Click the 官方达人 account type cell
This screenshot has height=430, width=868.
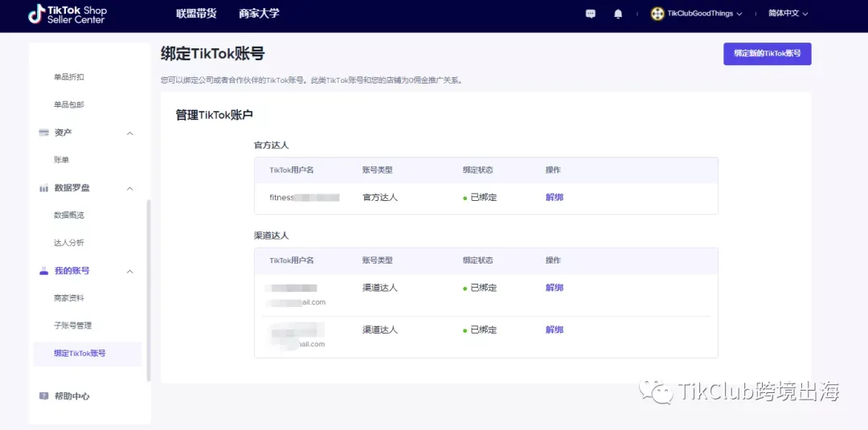point(379,197)
